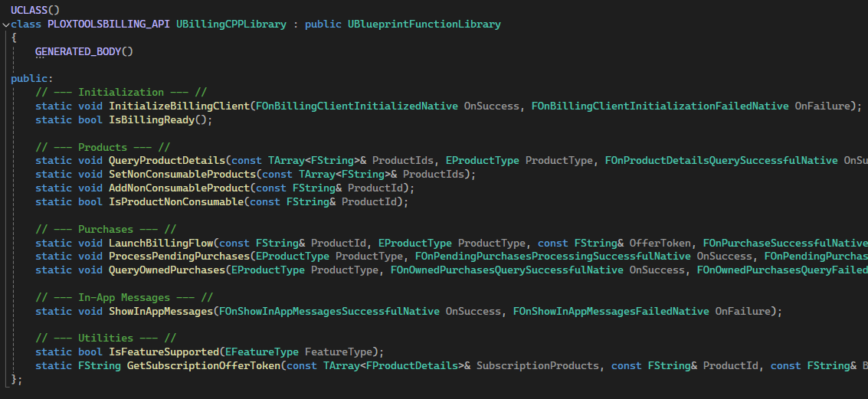
Task: Place cursor on the GENERATED_BODY() macro
Action: point(84,51)
